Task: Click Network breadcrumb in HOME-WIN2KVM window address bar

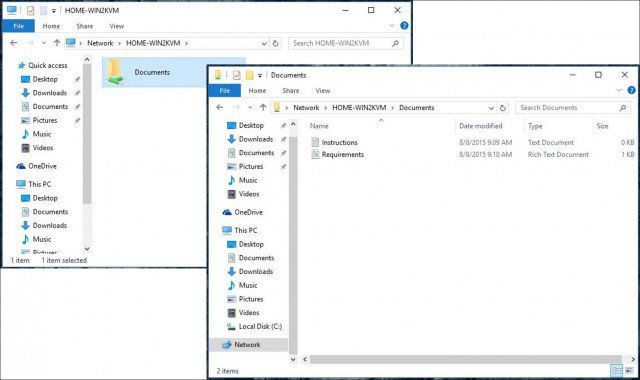Action: (x=100, y=43)
